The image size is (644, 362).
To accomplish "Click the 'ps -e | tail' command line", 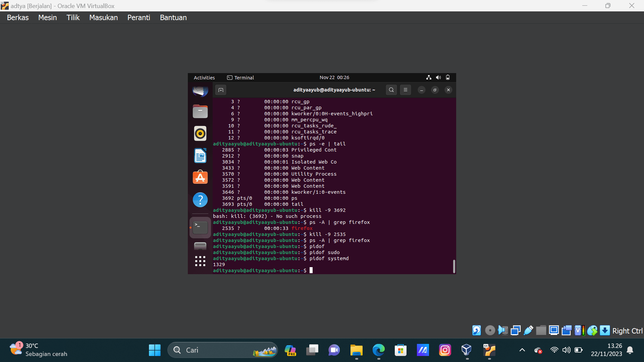I will (x=327, y=144).
